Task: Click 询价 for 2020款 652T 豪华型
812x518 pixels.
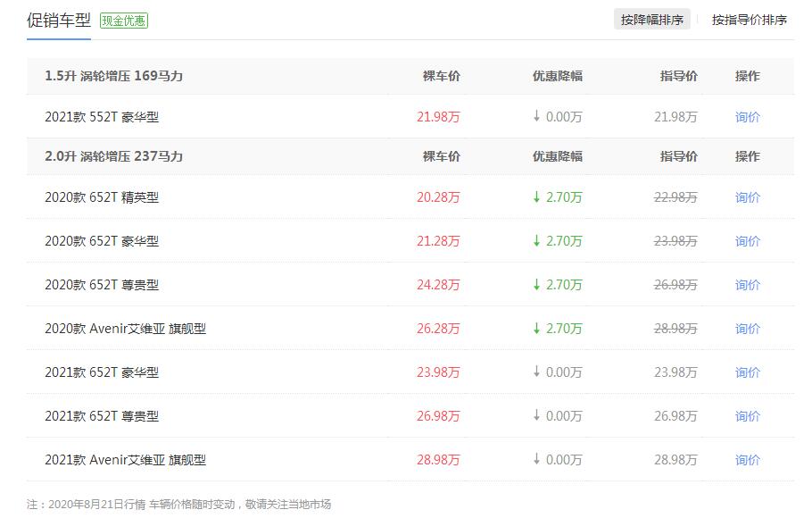Action: click(747, 241)
